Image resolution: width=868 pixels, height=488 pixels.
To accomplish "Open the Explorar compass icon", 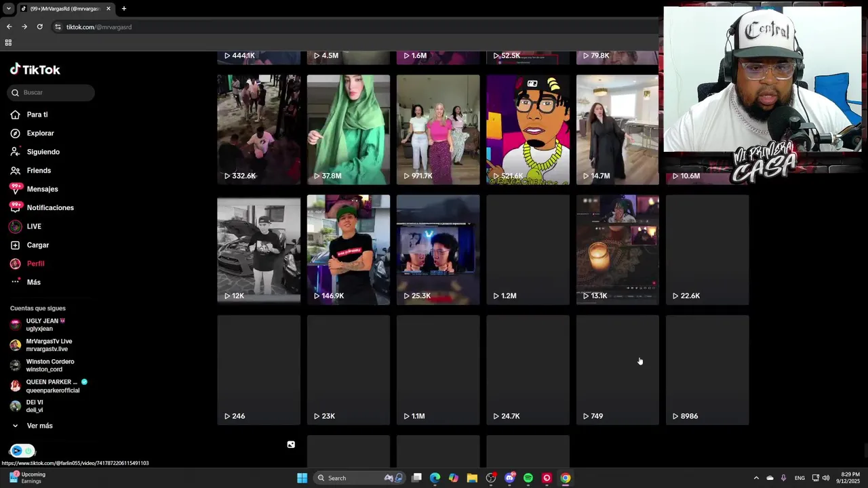I will (x=15, y=134).
